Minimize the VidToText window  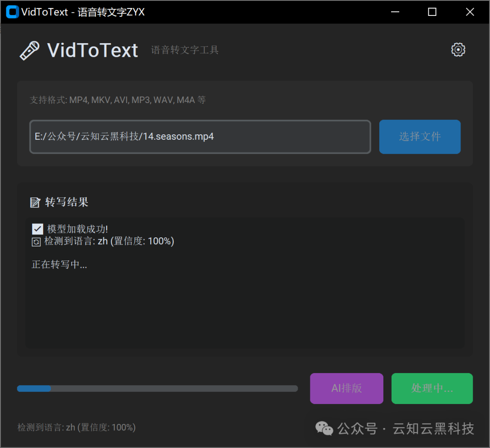395,12
